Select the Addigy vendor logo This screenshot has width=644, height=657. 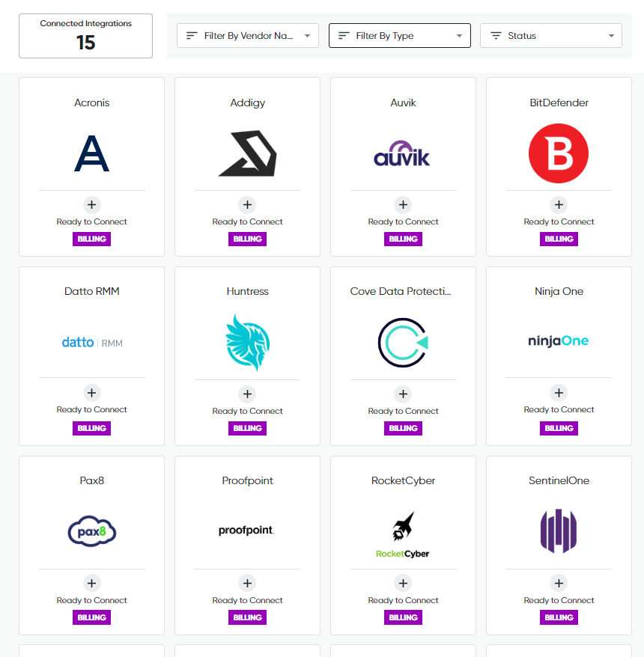(247, 153)
